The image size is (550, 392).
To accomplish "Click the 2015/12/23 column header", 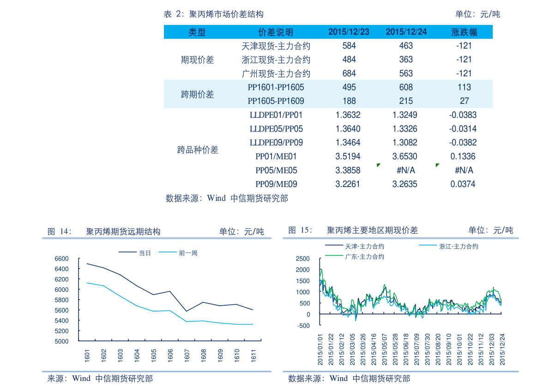I will pyautogui.click(x=349, y=32).
